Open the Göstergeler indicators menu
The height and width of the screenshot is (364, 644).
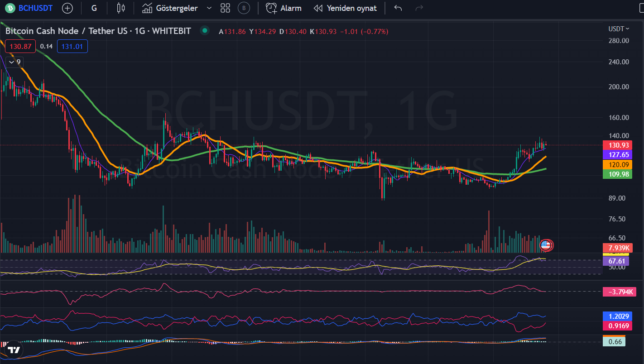[170, 8]
